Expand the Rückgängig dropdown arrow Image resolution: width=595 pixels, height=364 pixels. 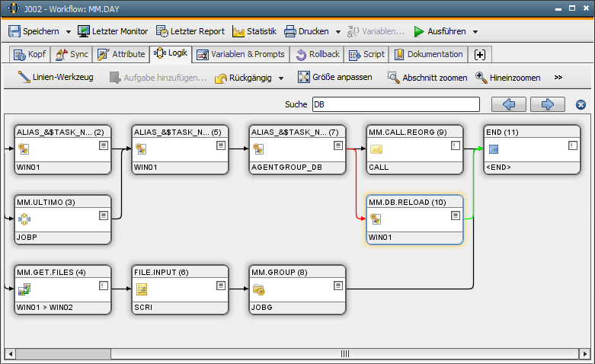(281, 78)
